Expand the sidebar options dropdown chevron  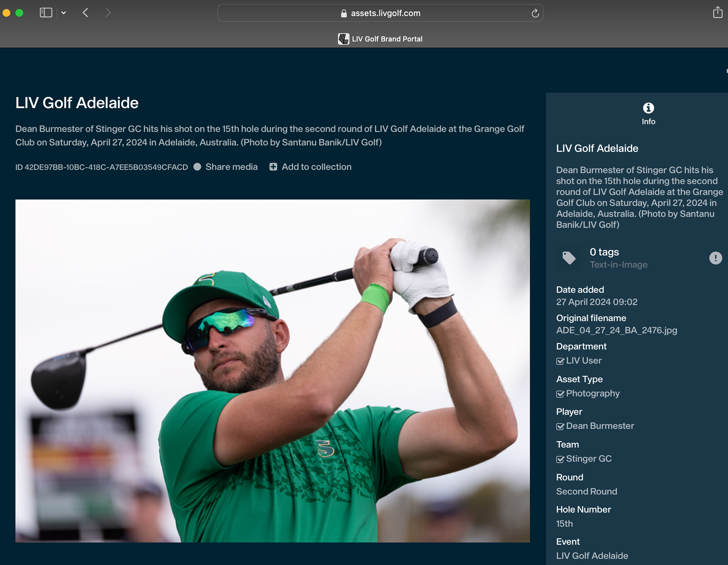pyautogui.click(x=64, y=13)
